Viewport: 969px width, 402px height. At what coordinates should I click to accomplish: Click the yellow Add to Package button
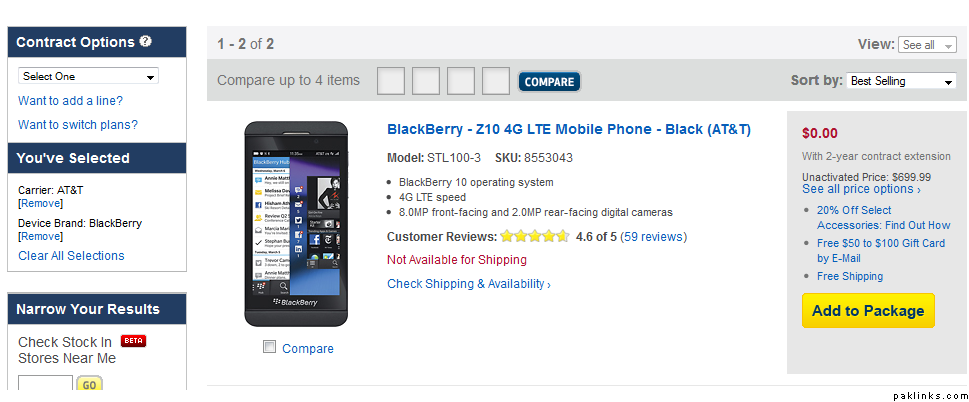[x=868, y=310]
